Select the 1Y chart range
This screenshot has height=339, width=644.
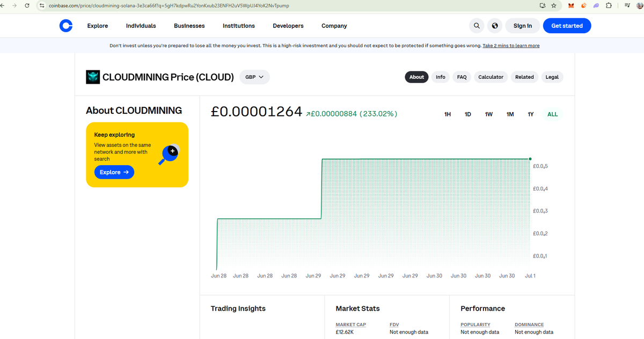point(531,114)
